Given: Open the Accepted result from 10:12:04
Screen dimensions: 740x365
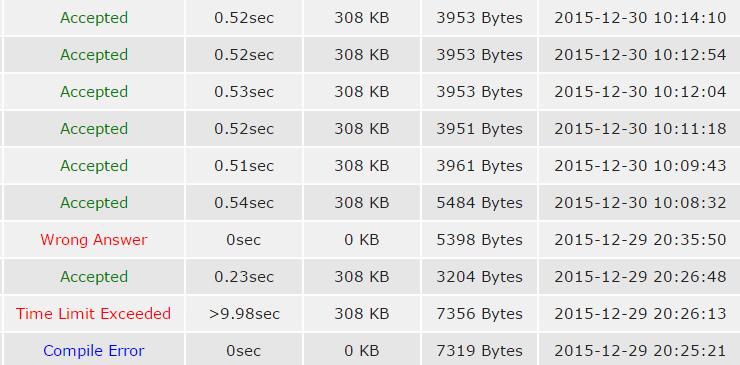Looking at the screenshot, I should pos(94,92).
